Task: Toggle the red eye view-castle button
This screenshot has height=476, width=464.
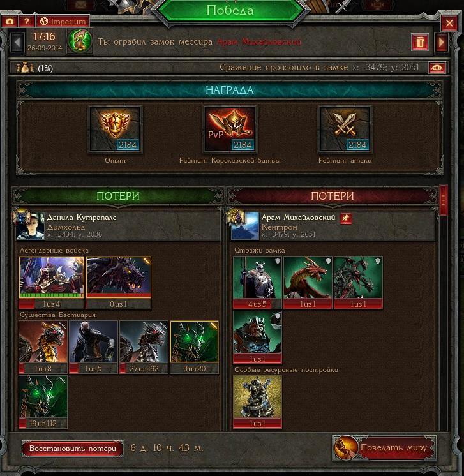Action: pyautogui.click(x=437, y=68)
